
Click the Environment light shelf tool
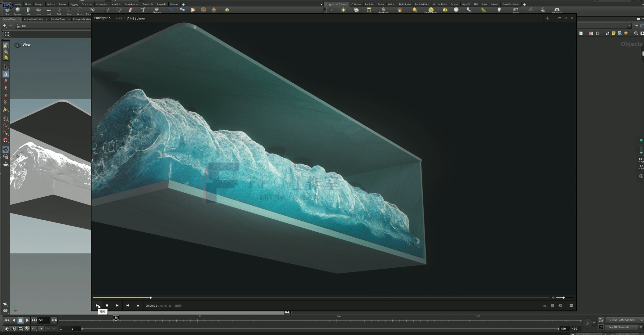pos(430,10)
